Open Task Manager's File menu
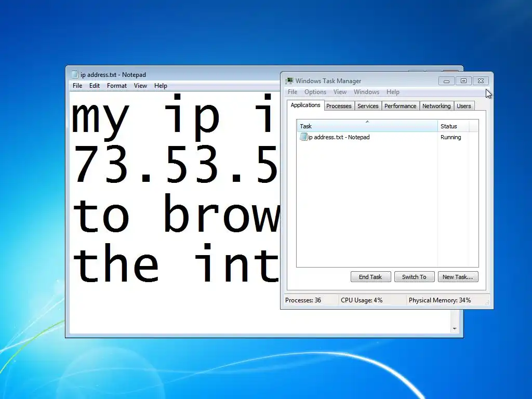The height and width of the screenshot is (399, 532). pyautogui.click(x=292, y=92)
